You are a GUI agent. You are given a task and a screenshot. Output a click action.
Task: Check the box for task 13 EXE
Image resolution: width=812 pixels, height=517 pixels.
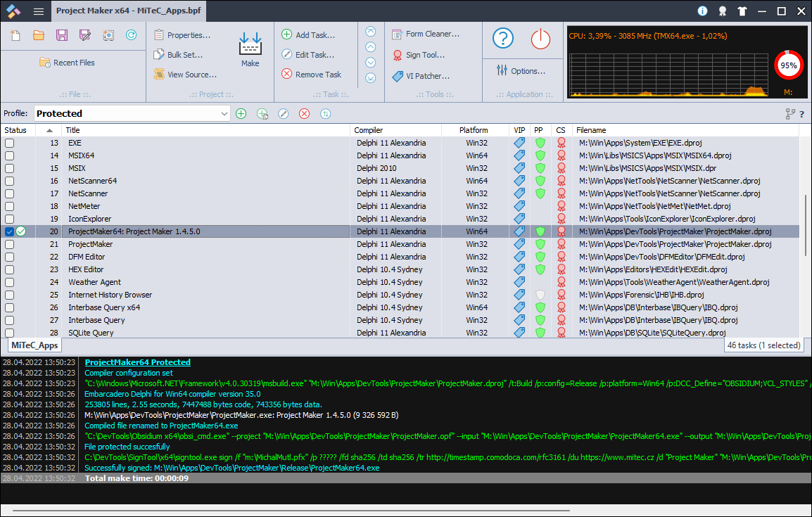tap(10, 143)
